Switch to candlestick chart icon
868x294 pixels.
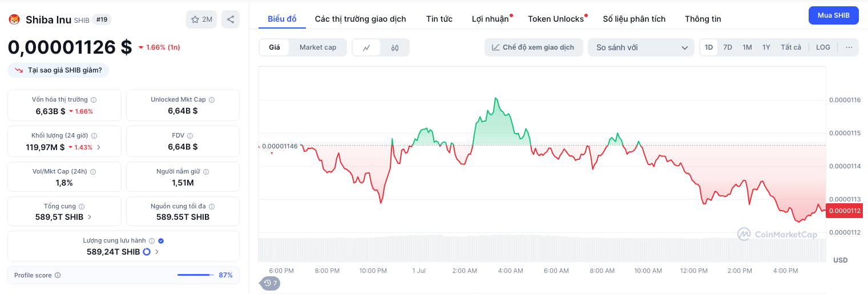395,47
